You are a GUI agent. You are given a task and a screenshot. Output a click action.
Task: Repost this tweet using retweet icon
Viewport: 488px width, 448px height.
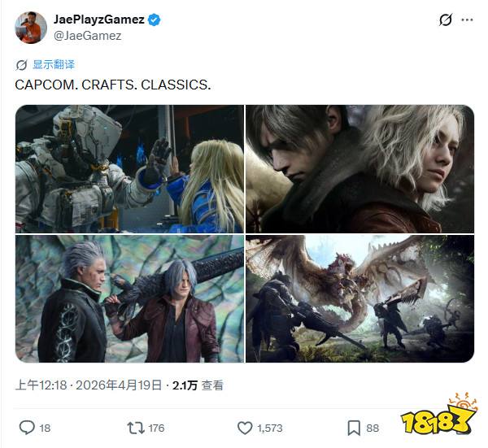pyautogui.click(x=136, y=428)
